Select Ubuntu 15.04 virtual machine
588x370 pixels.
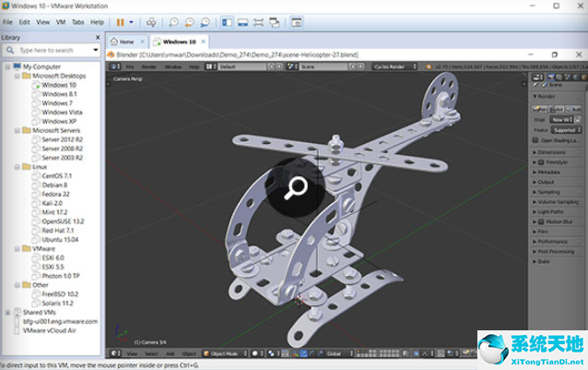[60, 240]
